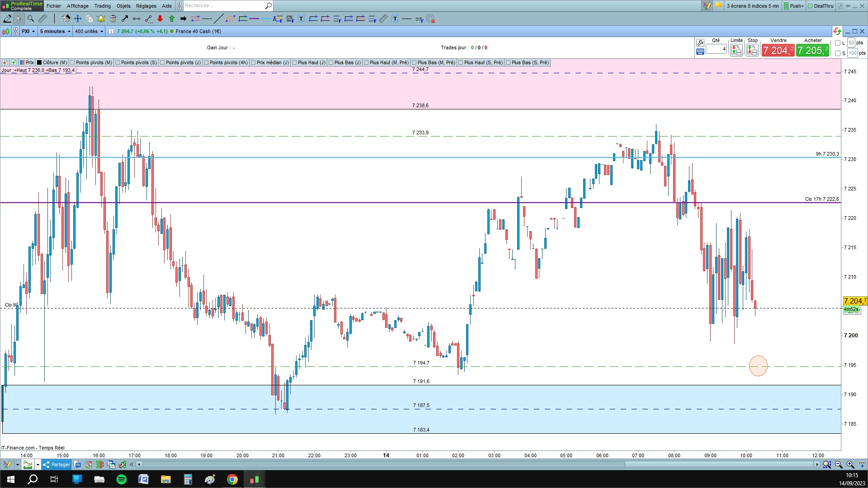Toggle the Prix médian (J) checkbox

coord(253,62)
